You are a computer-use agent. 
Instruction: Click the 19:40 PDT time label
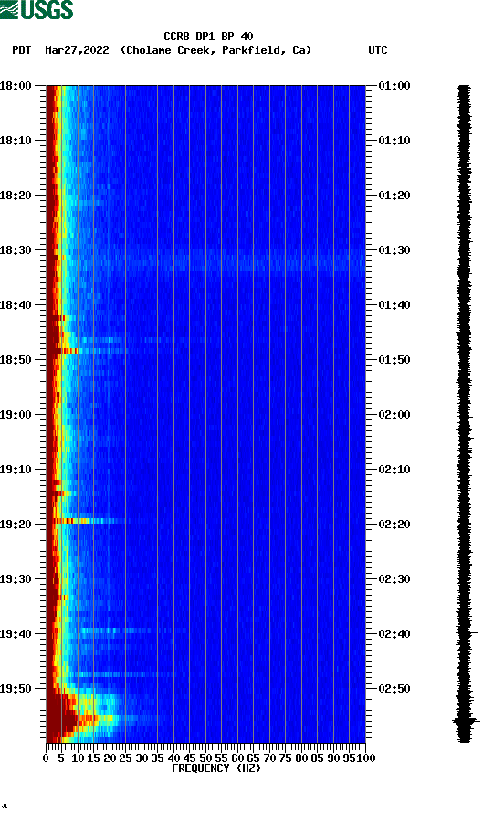16,634
